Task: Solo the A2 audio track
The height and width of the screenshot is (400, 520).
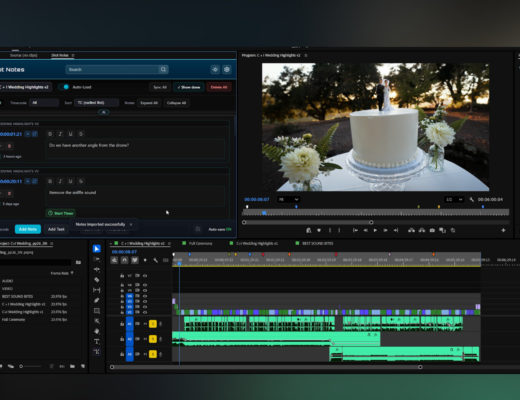Action: (153, 339)
